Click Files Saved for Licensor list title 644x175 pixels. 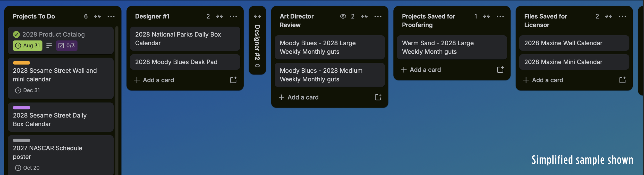(546, 21)
